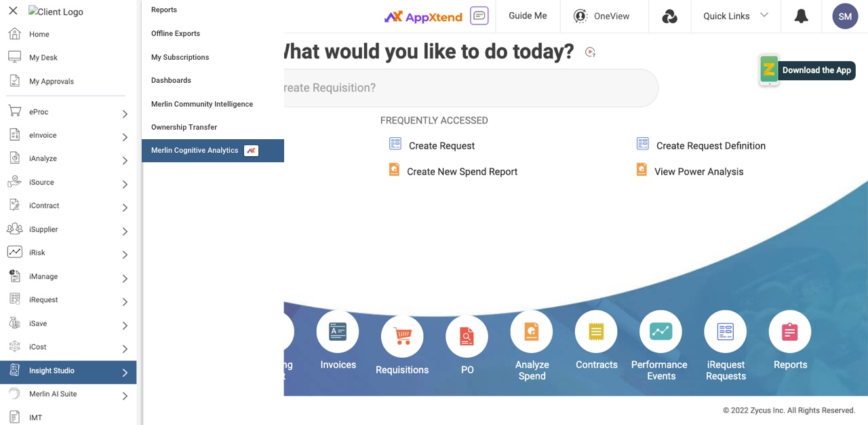This screenshot has width=868, height=425.
Task: Close the side navigation menu
Action: pos(13,11)
